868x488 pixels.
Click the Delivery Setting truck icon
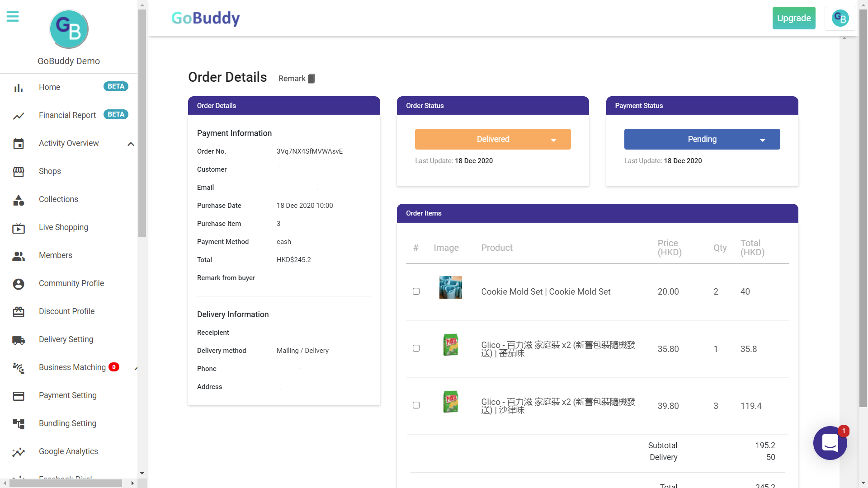pos(19,340)
